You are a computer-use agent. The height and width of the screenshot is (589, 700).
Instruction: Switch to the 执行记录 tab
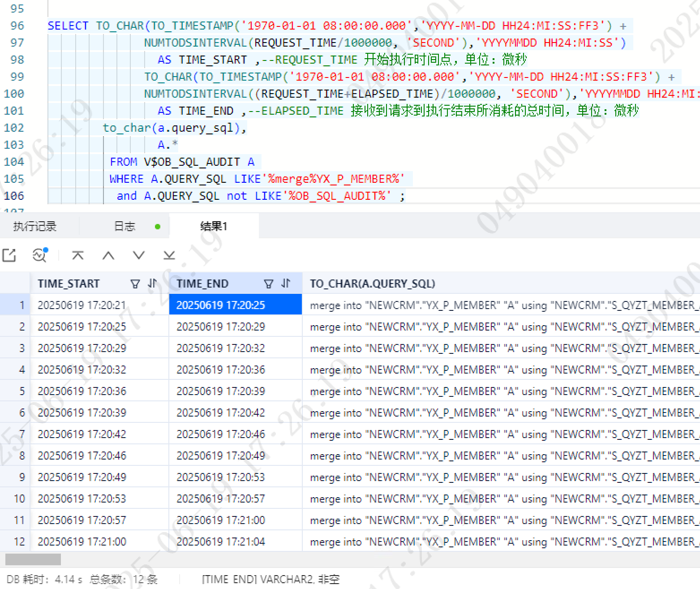[x=35, y=226]
